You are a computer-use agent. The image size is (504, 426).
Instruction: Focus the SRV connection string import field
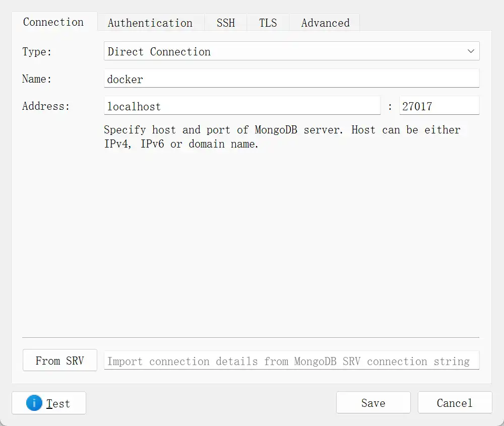tap(291, 361)
